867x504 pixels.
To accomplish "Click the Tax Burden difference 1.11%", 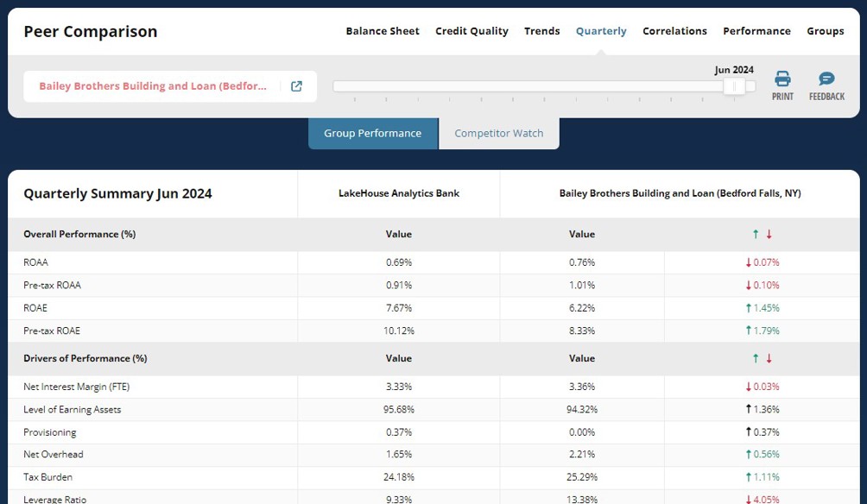I will [x=762, y=477].
